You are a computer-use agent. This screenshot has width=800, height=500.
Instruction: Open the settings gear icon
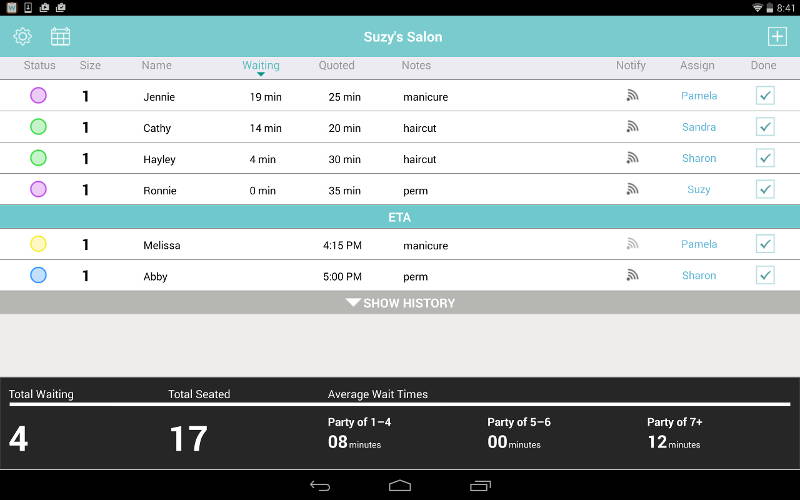22,36
